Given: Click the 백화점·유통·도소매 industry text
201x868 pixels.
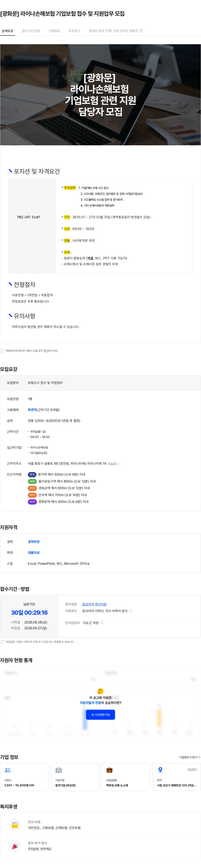Looking at the screenshot, I should point(117,785).
